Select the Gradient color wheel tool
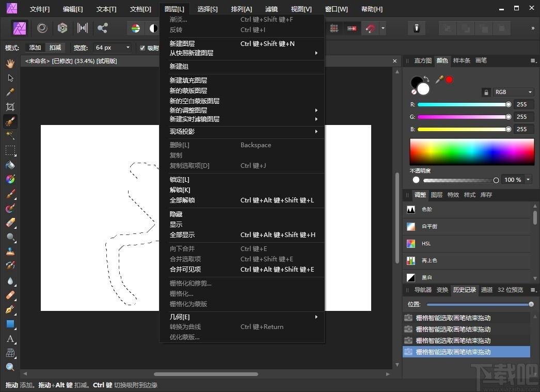The height and width of the screenshot is (392, 540). tap(10, 179)
